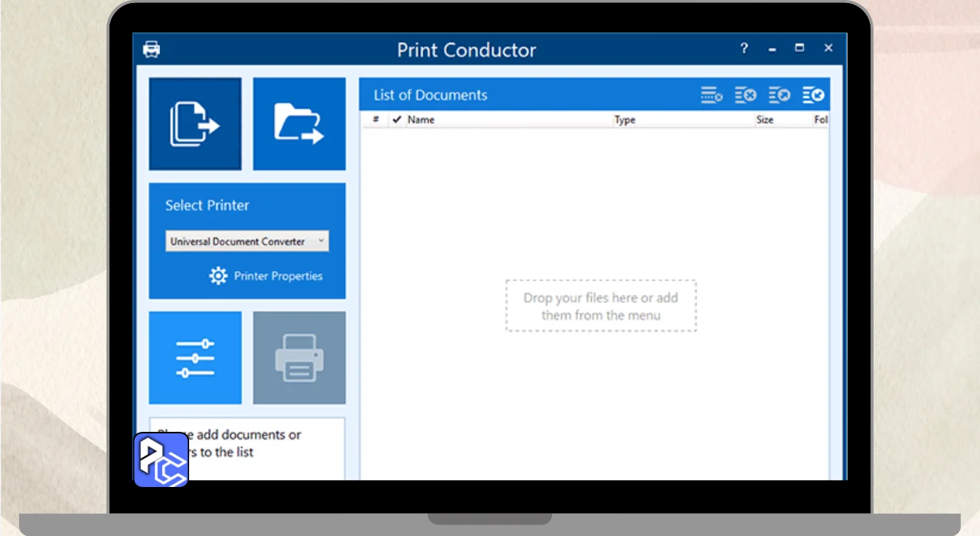
Task: Click the List of Documents heading
Action: click(x=430, y=95)
